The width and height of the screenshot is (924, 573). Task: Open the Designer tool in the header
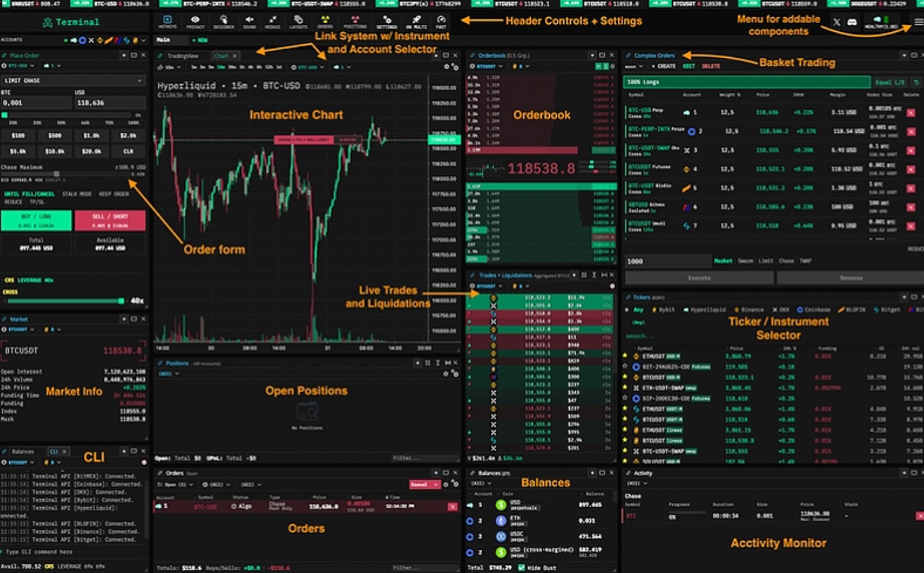coord(223,22)
